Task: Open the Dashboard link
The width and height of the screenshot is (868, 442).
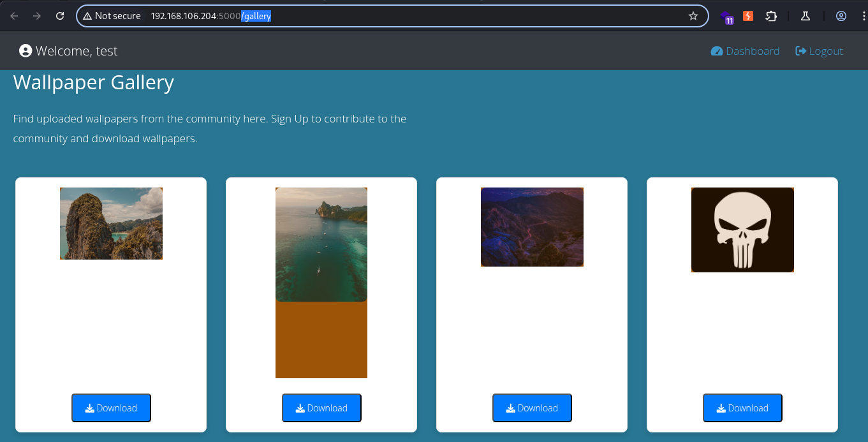Action: pyautogui.click(x=746, y=51)
